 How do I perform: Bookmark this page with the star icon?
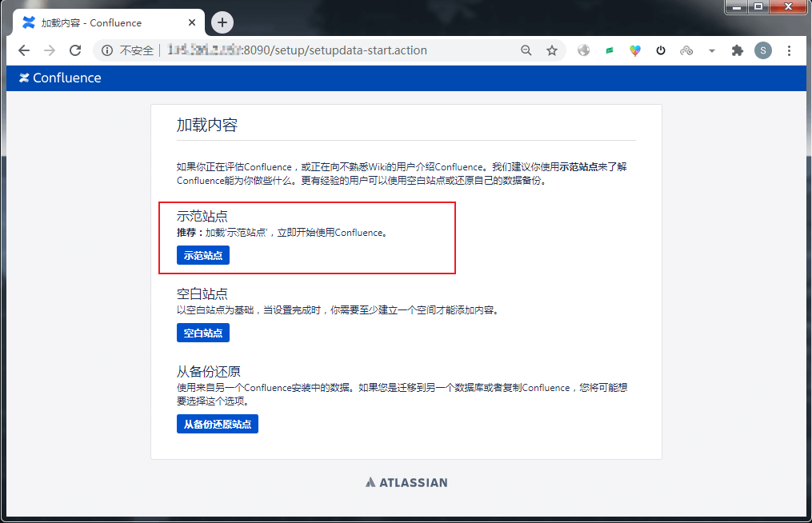point(552,50)
